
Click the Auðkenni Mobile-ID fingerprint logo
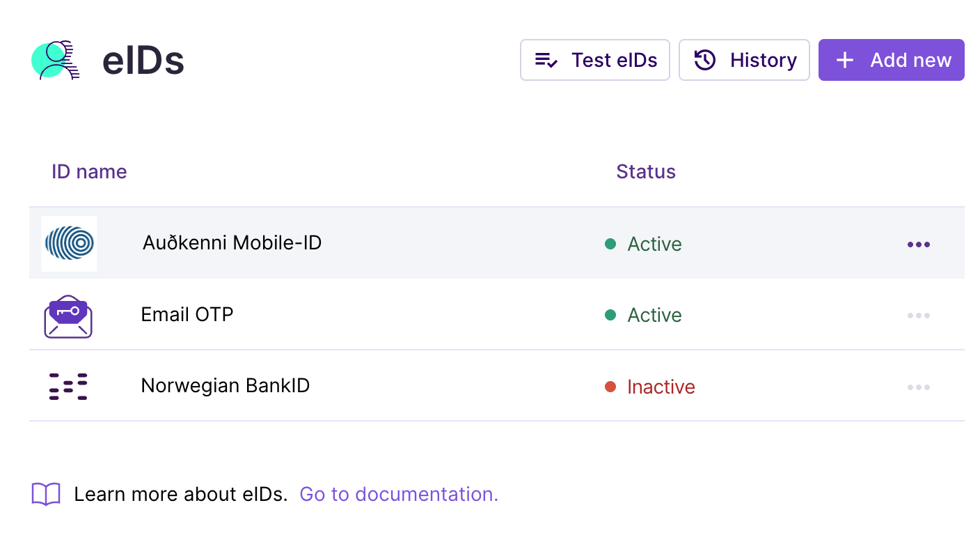point(70,243)
